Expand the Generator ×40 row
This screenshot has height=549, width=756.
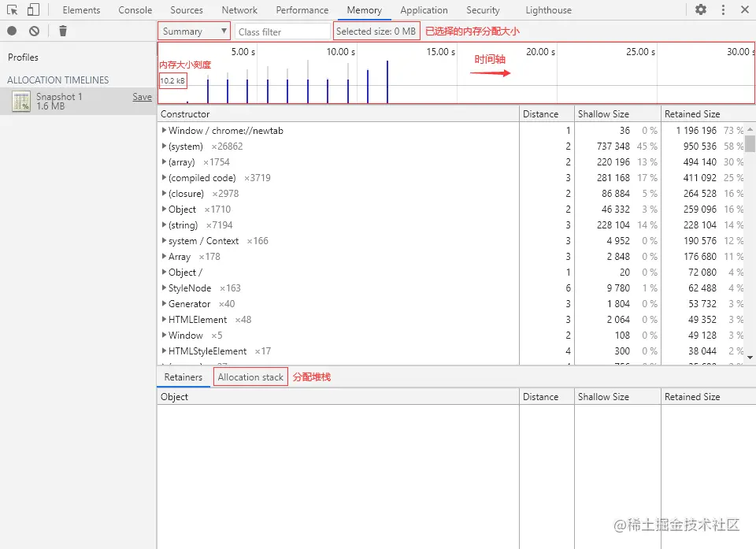click(164, 304)
